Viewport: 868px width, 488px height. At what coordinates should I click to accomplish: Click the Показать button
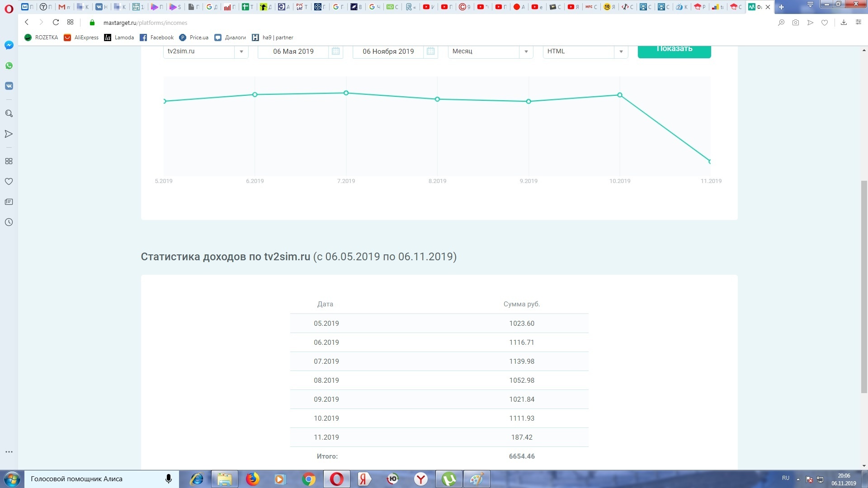point(674,51)
